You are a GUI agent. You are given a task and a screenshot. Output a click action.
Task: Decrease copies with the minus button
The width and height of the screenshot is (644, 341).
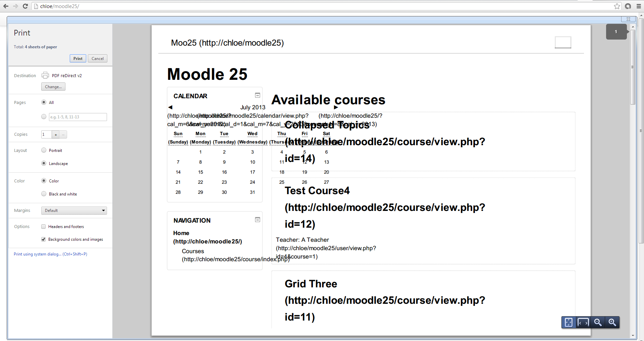pos(63,134)
